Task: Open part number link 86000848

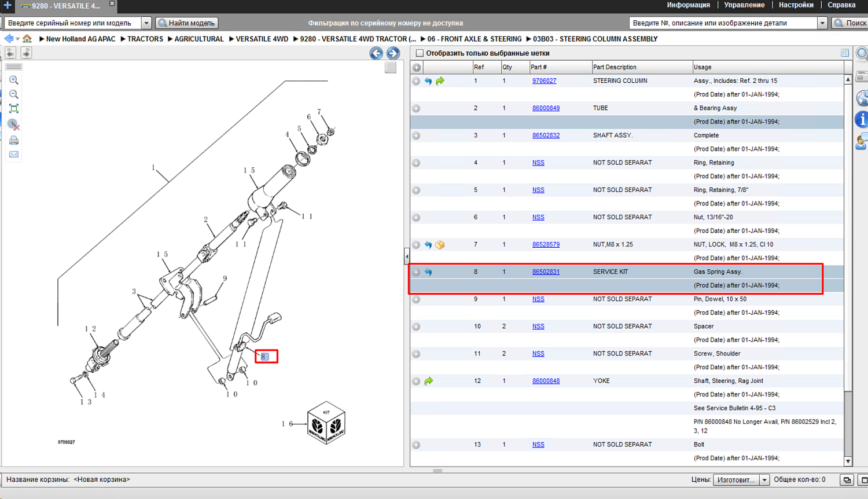Action: (546, 381)
